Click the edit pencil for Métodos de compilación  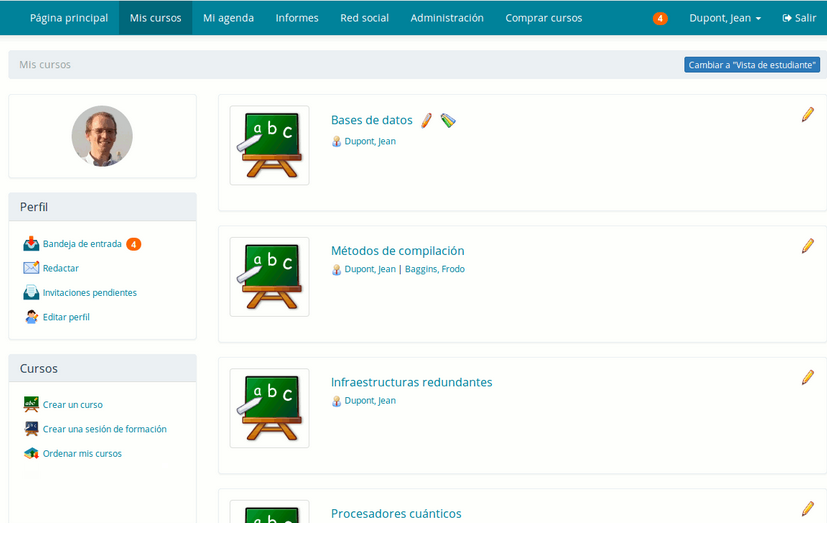(x=807, y=246)
